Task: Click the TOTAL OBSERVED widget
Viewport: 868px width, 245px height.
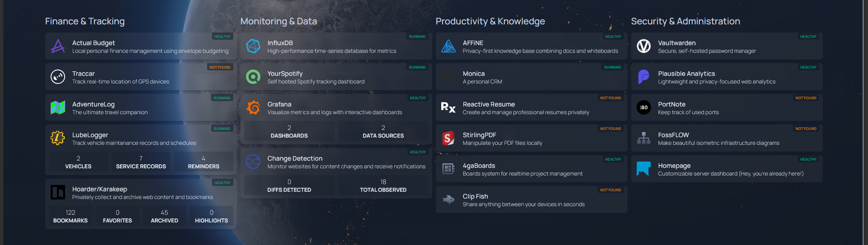Action: tap(383, 185)
